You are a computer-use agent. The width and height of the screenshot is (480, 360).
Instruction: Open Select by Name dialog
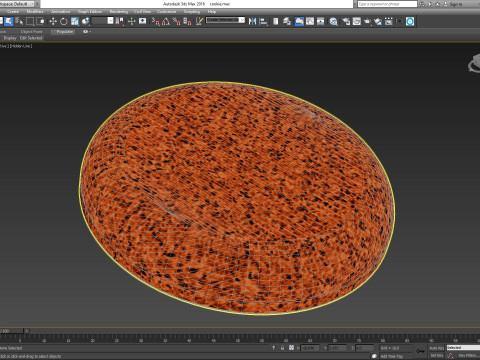click(19, 22)
